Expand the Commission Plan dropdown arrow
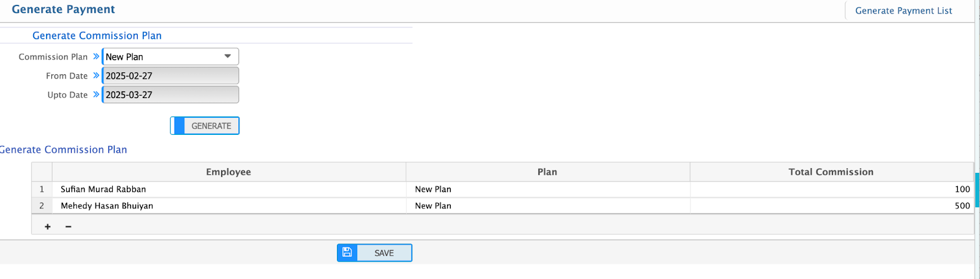The image size is (980, 279). pos(228,56)
